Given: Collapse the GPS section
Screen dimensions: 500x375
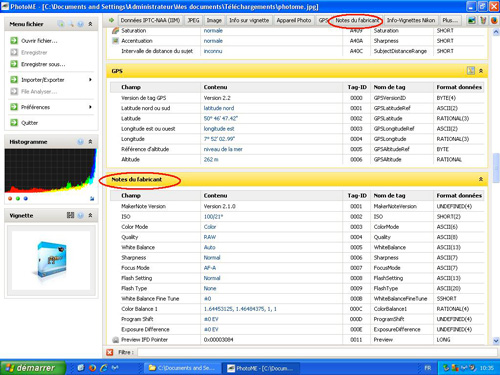Looking at the screenshot, I should tap(481, 71).
